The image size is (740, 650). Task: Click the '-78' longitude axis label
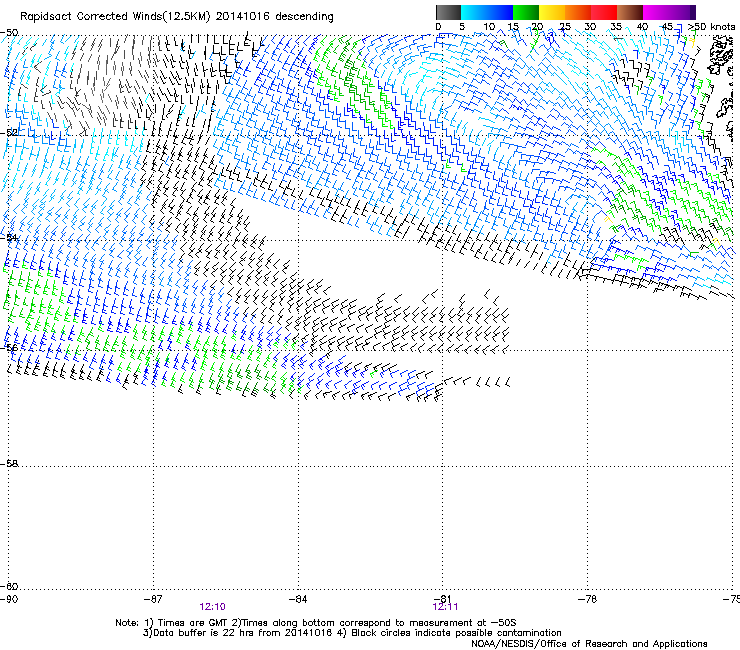tap(588, 599)
